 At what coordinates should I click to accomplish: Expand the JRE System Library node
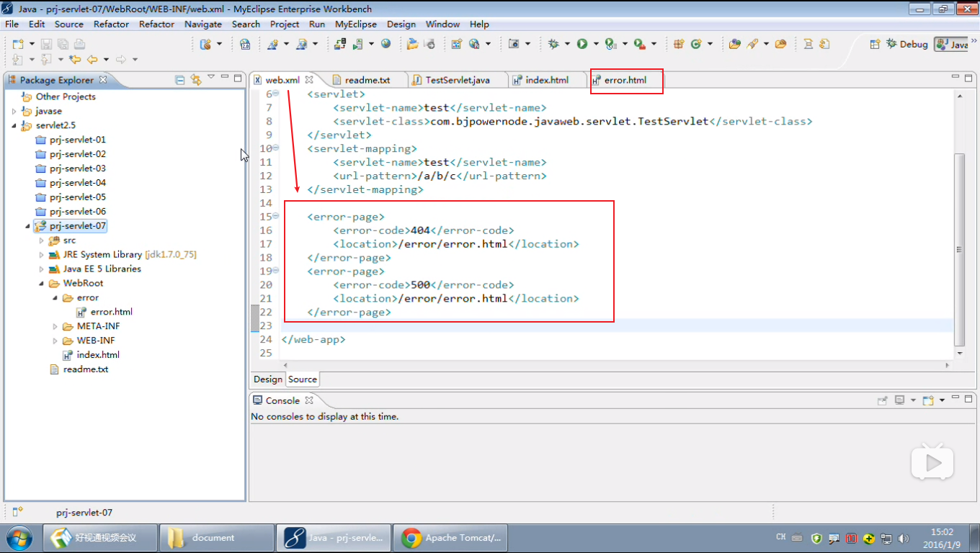coord(42,255)
